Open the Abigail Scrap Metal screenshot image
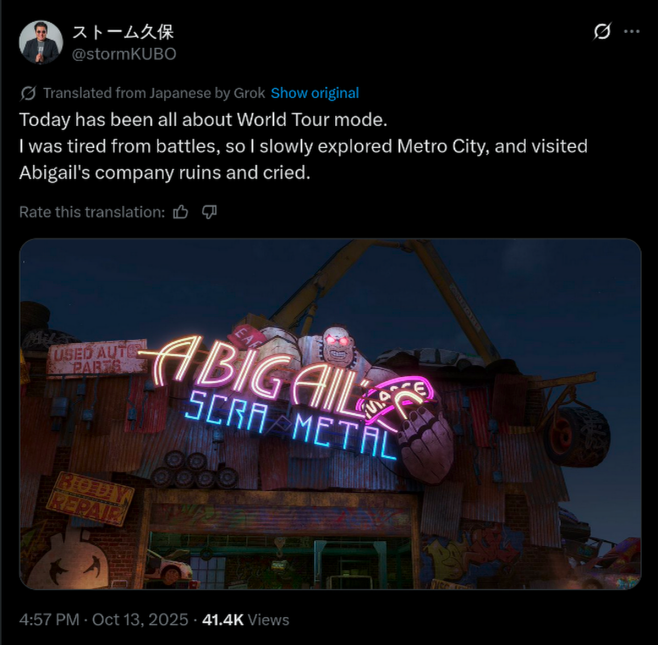The image size is (658, 645). (x=330, y=414)
